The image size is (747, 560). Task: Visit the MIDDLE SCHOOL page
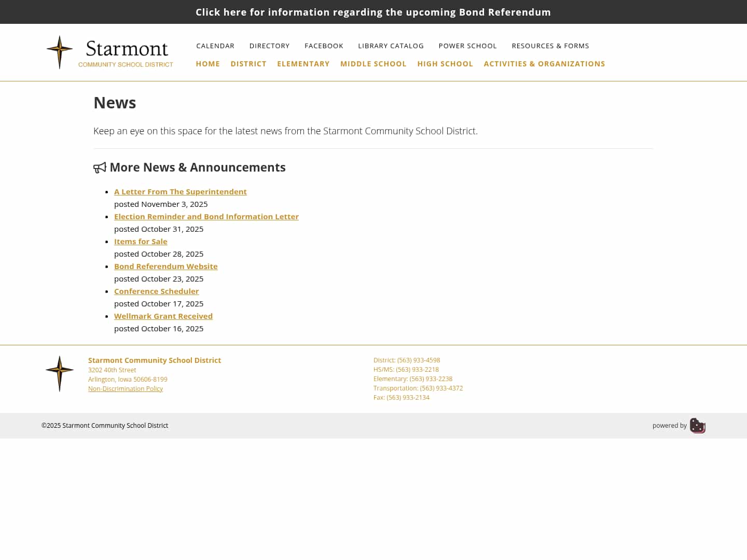click(373, 64)
